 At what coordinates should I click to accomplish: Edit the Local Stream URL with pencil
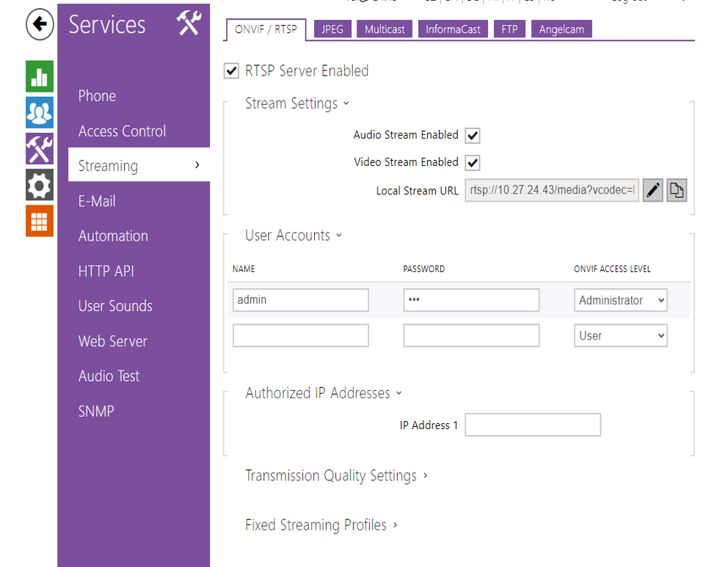tap(652, 191)
